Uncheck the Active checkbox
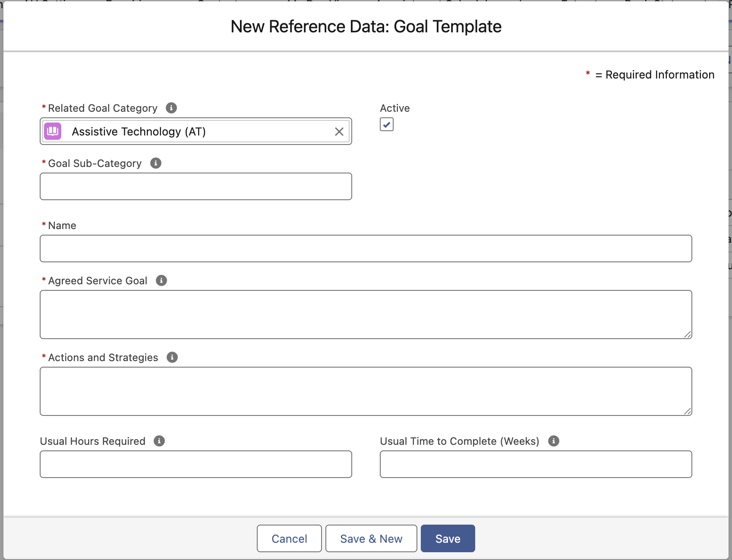This screenshot has height=560, width=732. (x=387, y=124)
